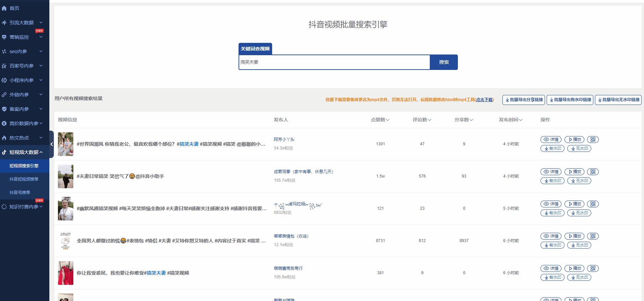Play the 121-likes 幽默风趣搞笑视频 video
The height and width of the screenshot is (301, 644).
click(574, 204)
